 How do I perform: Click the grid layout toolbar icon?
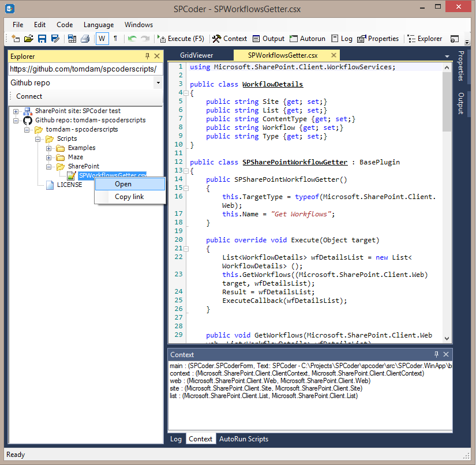pos(72,39)
